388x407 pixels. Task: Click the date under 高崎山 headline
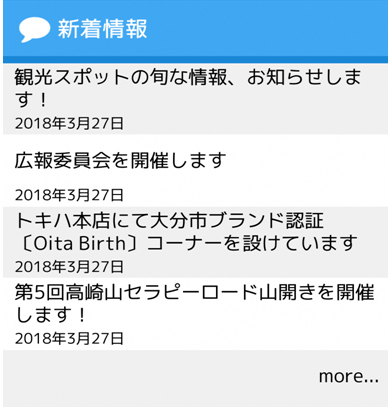click(69, 338)
